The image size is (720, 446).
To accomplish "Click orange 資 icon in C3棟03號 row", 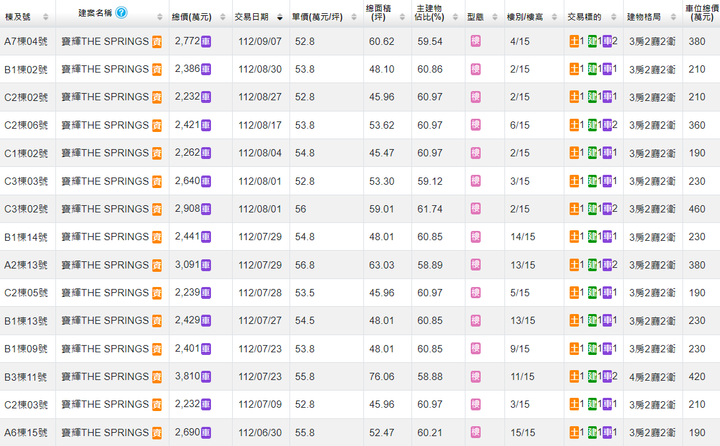I will tap(157, 181).
